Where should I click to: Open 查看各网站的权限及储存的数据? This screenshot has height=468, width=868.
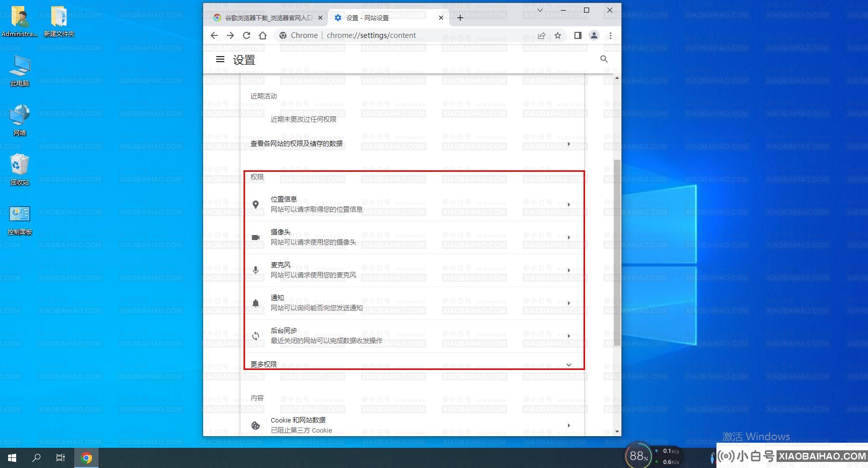tap(412, 144)
